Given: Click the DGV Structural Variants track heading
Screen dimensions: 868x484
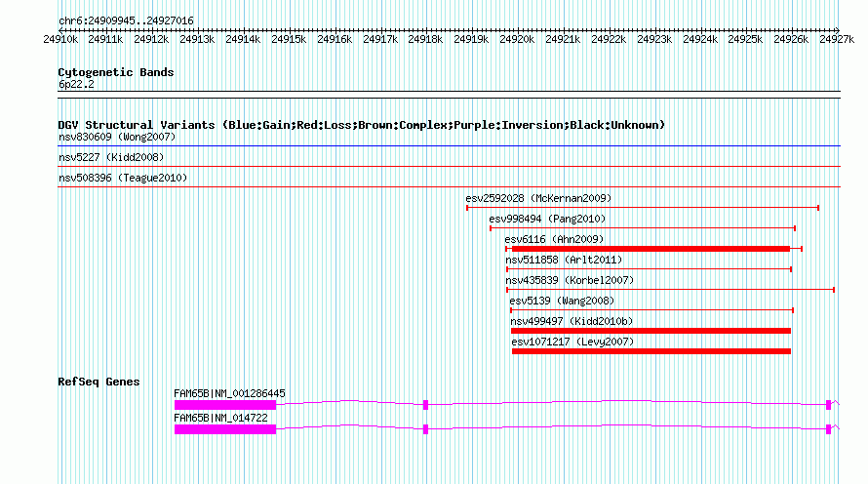Looking at the screenshot, I should tap(362, 125).
